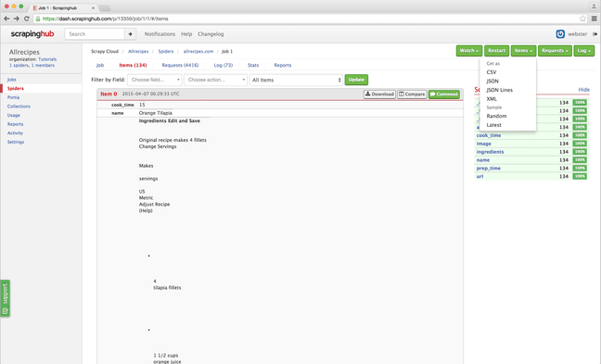
Task: Open Usage in the sidebar
Action: (13, 115)
